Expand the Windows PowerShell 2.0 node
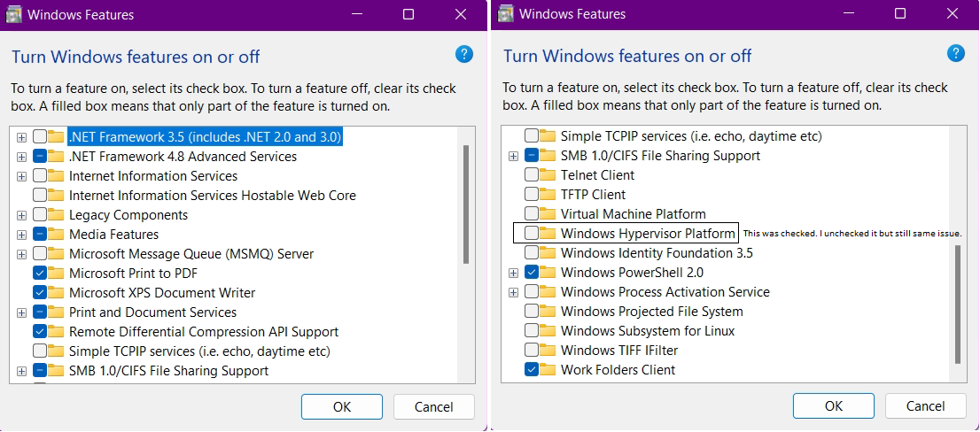Screen dimensions: 980x432 pos(514,273)
